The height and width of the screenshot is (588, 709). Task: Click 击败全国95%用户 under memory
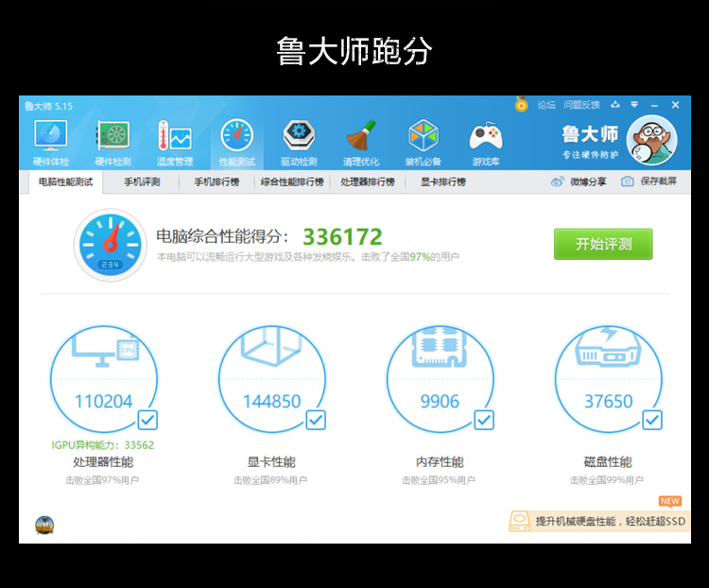[439, 480]
